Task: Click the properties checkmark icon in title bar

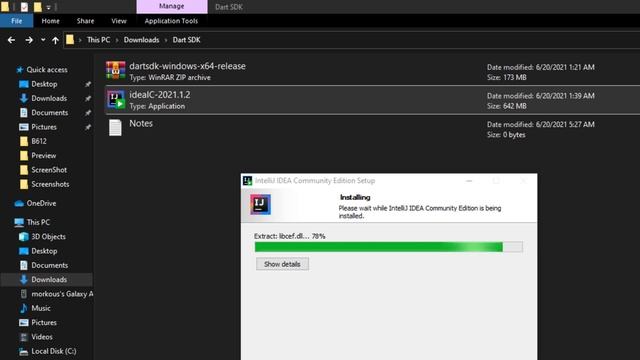Action: coord(24,7)
